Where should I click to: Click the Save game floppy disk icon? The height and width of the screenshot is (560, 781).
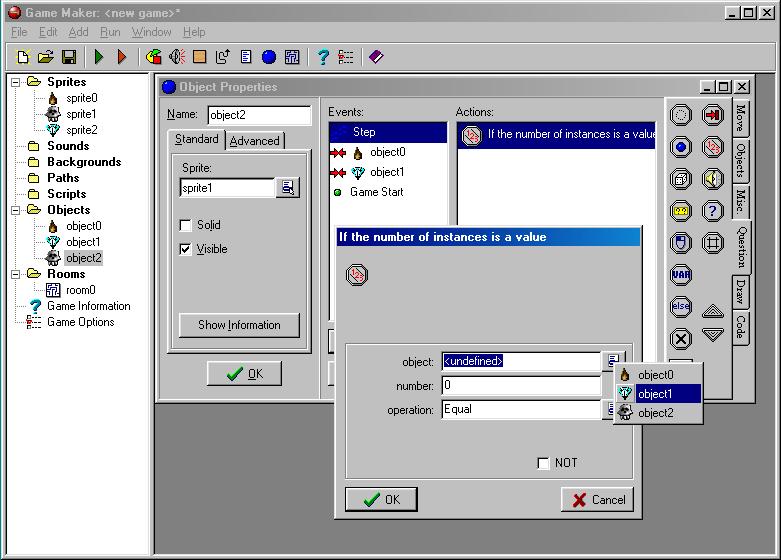tap(69, 58)
